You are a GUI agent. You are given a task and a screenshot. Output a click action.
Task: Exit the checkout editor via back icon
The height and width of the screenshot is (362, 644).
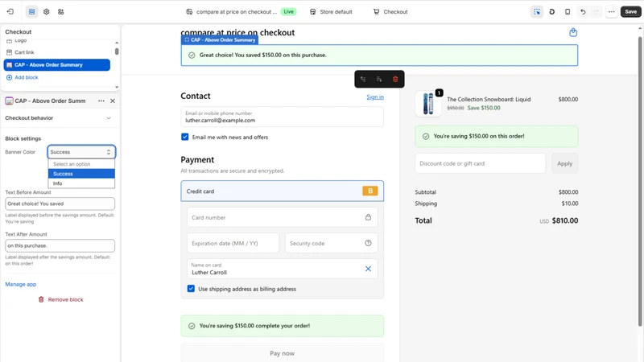pos(10,11)
